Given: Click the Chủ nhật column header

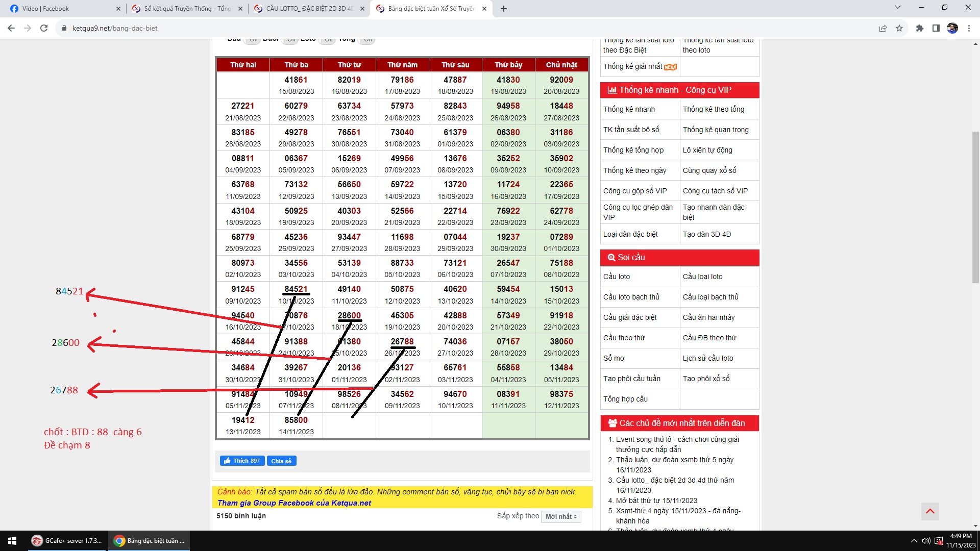Looking at the screenshot, I should [561, 65].
